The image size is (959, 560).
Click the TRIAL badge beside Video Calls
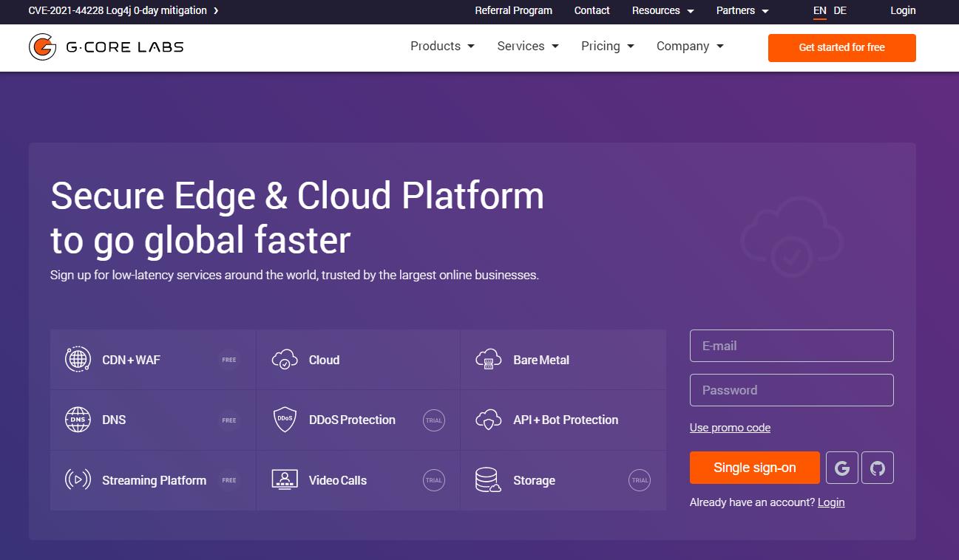434,480
